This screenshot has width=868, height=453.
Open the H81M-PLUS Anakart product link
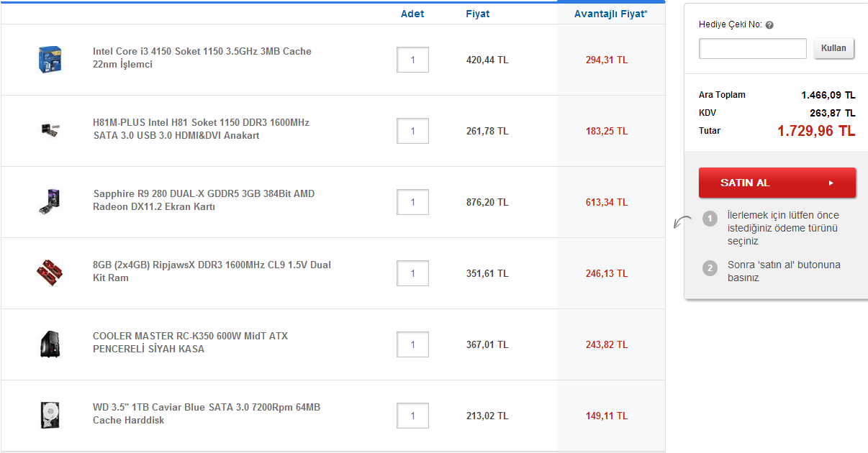tap(201, 129)
